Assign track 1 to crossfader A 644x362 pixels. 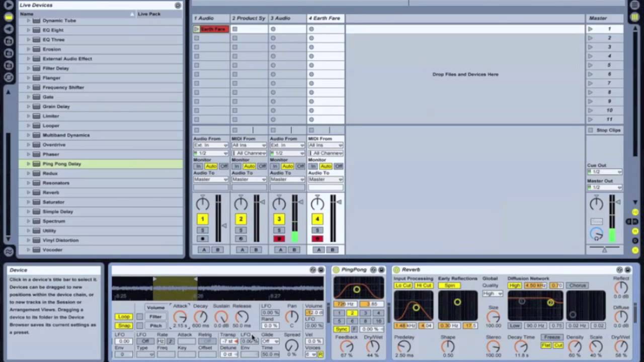pos(204,250)
